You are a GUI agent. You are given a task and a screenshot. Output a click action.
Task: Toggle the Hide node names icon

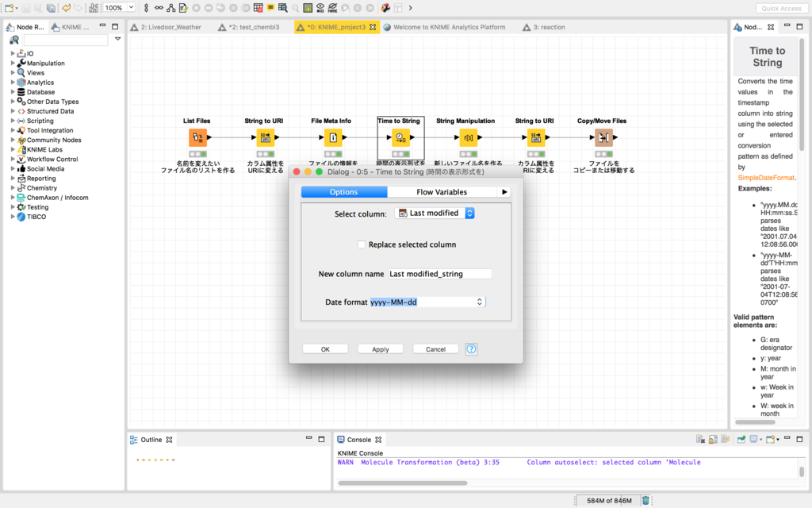coord(332,8)
